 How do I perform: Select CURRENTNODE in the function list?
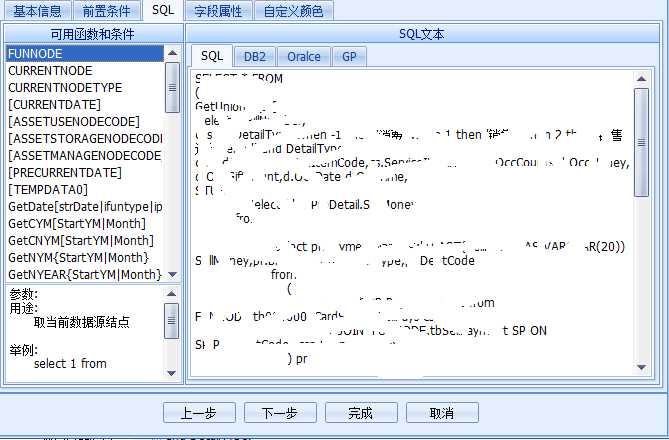(84, 71)
